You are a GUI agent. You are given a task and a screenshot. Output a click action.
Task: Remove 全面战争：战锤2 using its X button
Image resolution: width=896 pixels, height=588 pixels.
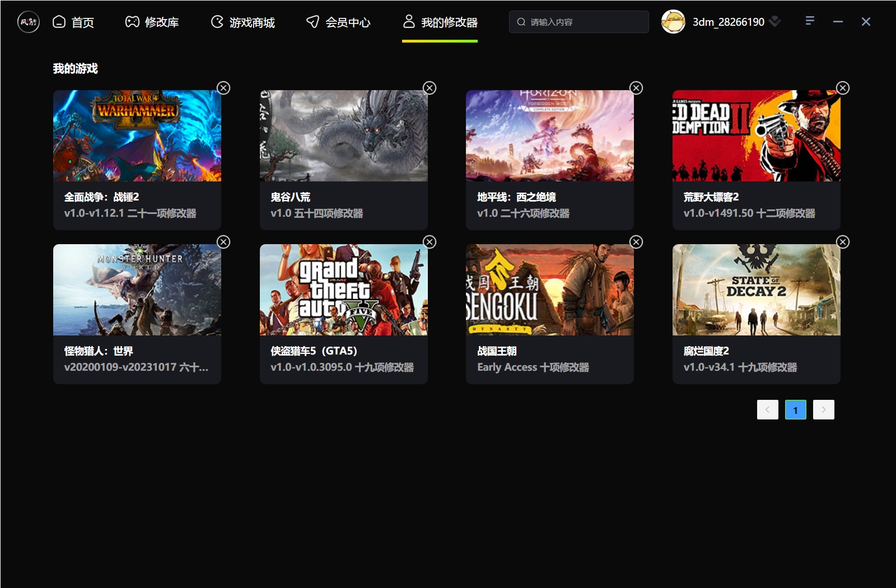click(x=223, y=88)
